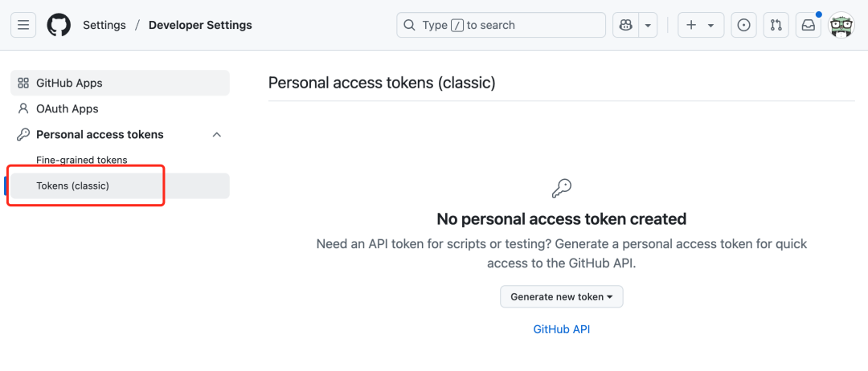Select Fine-grained tokens in sidebar
Image resolution: width=868 pixels, height=371 pixels.
coord(82,160)
